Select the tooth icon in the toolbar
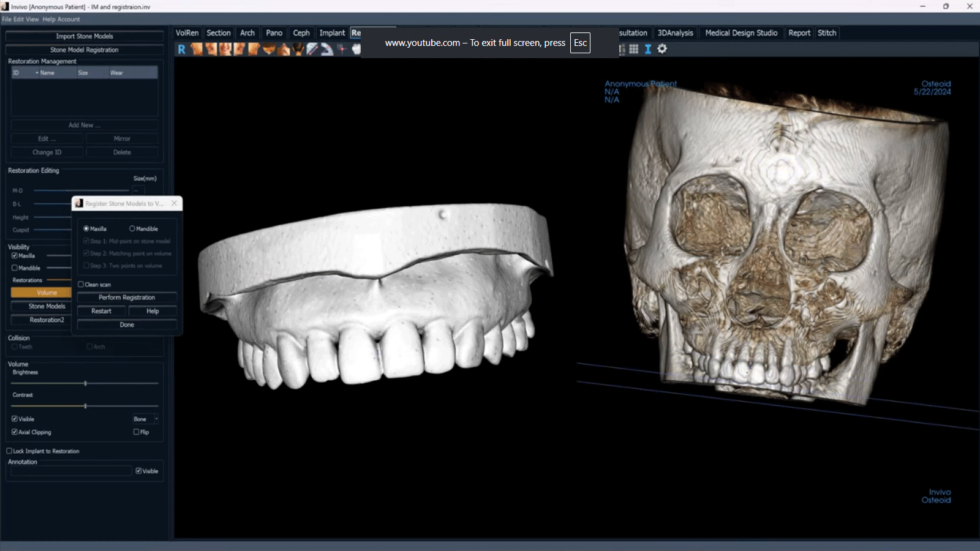The height and width of the screenshot is (551, 980). pos(356,50)
